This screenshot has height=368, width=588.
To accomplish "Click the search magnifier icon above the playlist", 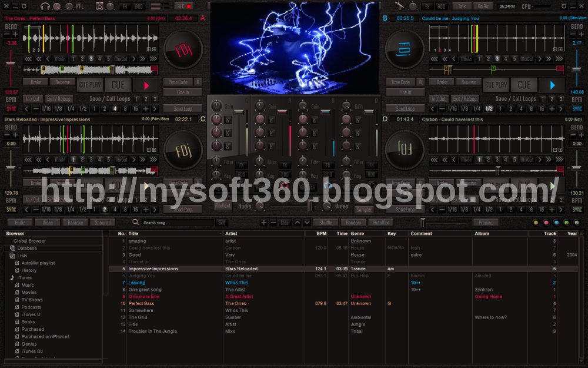I will coord(135,223).
